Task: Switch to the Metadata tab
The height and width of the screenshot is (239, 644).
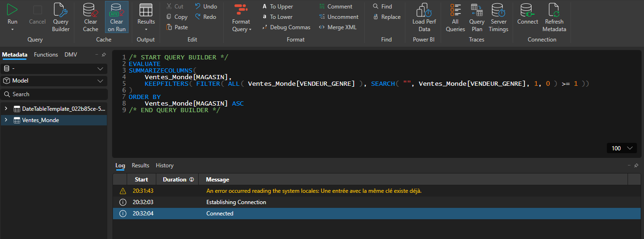Action: point(15,55)
